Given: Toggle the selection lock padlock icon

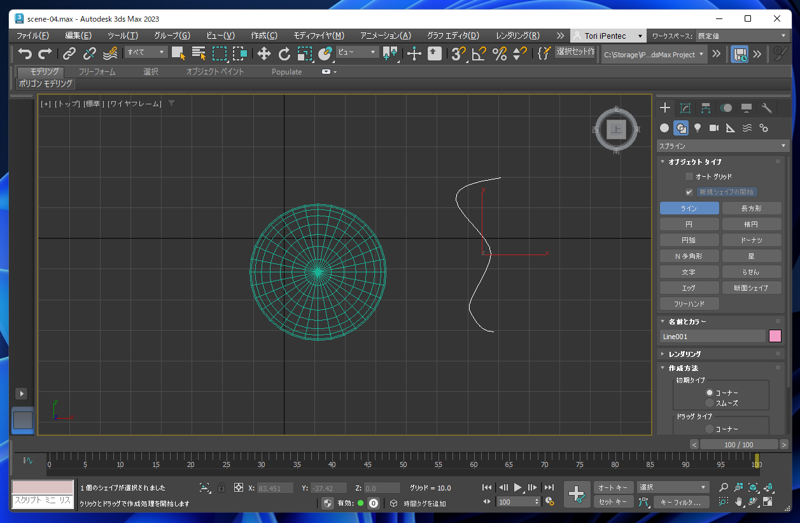Looking at the screenshot, I should point(221,488).
